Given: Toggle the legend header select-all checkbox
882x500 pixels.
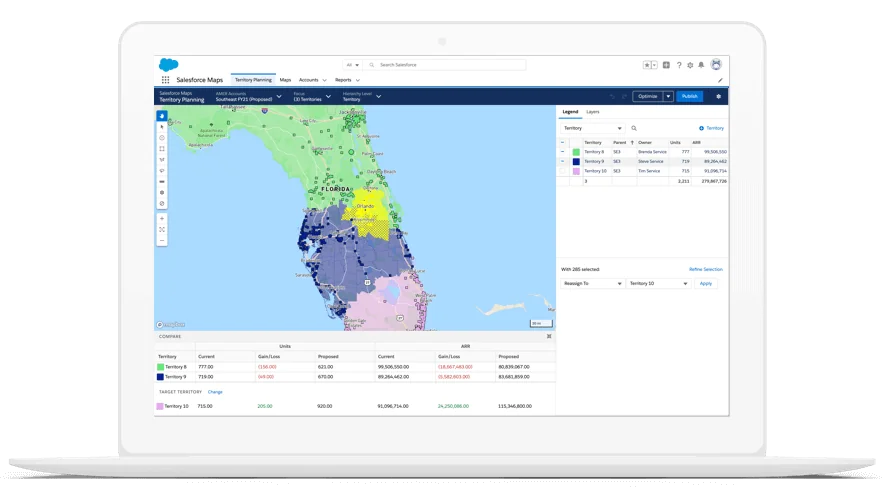Looking at the screenshot, I should tap(562, 143).
